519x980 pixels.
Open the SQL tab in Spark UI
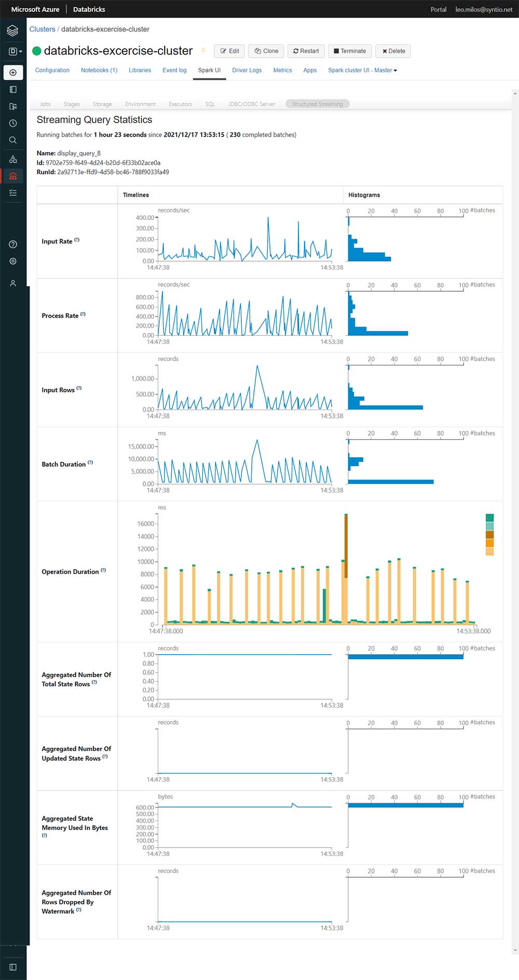click(x=210, y=104)
